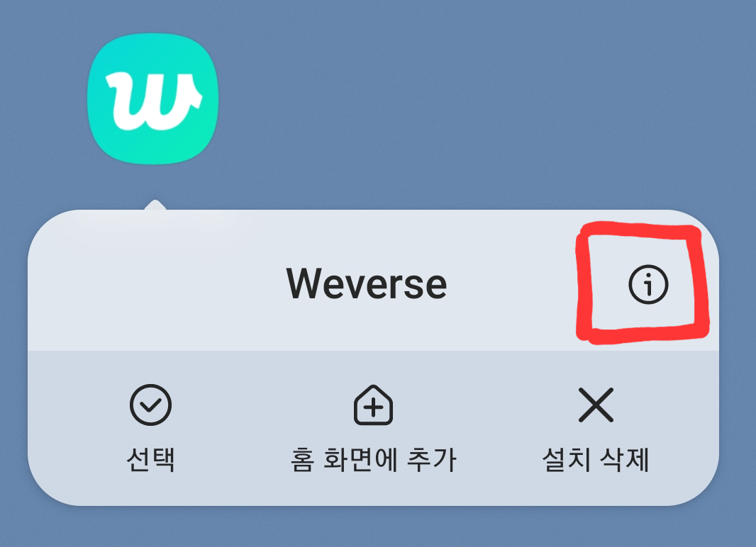Tap the info icon inside the red box
Image resolution: width=756 pixels, height=547 pixels.
[x=648, y=285]
